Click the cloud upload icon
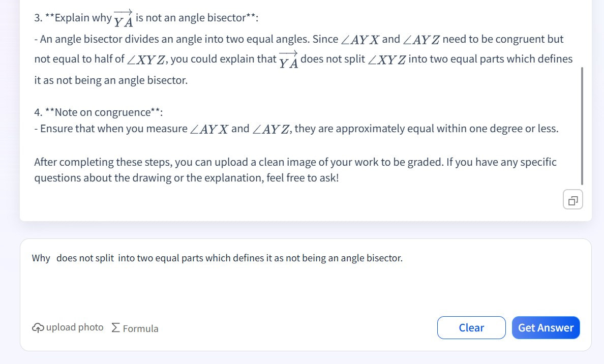The width and height of the screenshot is (604, 364). [38, 328]
